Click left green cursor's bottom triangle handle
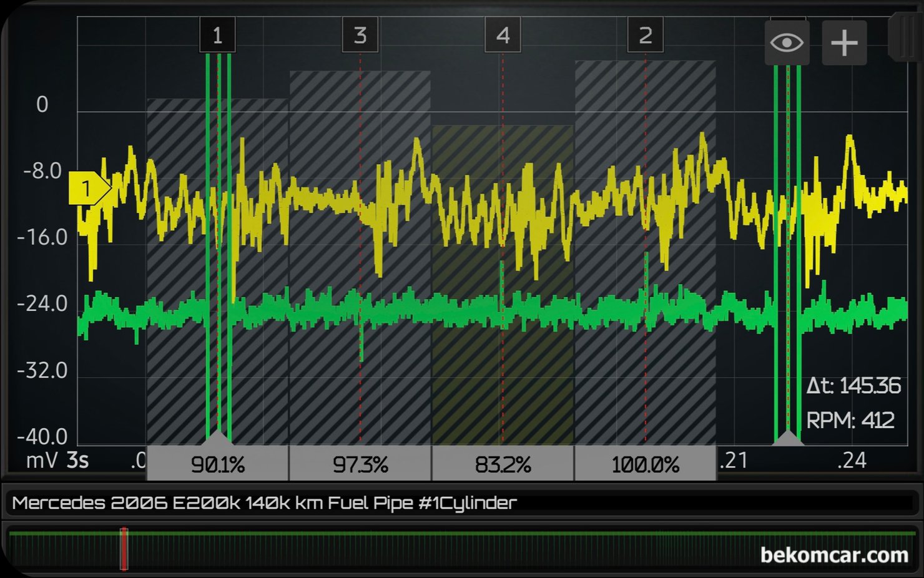924x578 pixels. pos(218,437)
